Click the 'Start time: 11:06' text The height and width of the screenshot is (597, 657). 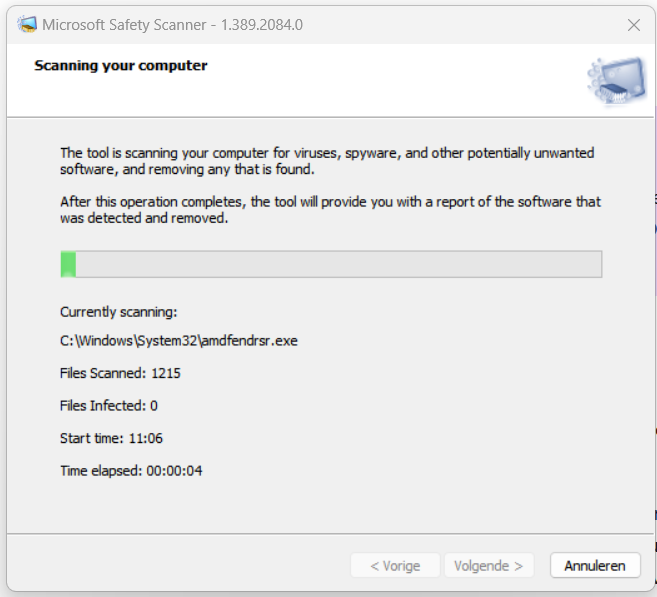pos(112,438)
